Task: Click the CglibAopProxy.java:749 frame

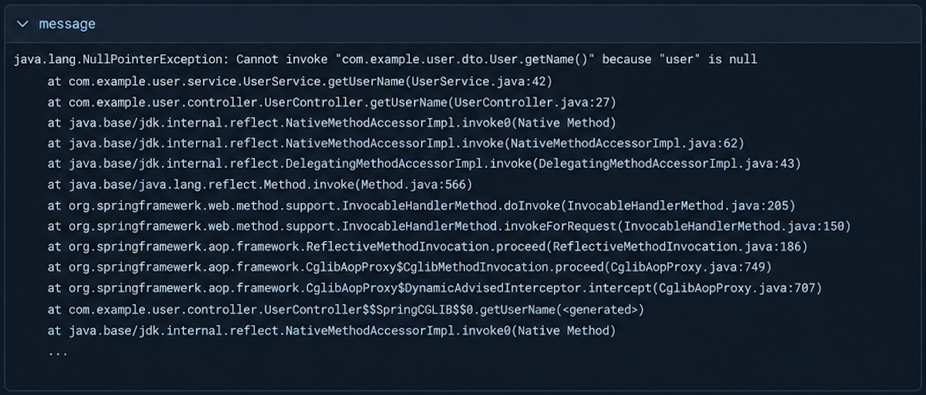Action: (410, 267)
